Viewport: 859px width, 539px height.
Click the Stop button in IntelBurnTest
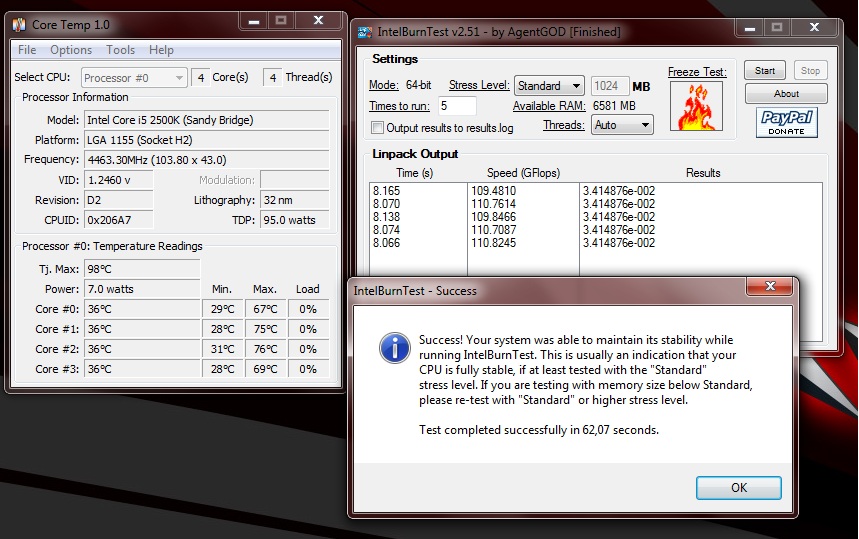(x=810, y=71)
